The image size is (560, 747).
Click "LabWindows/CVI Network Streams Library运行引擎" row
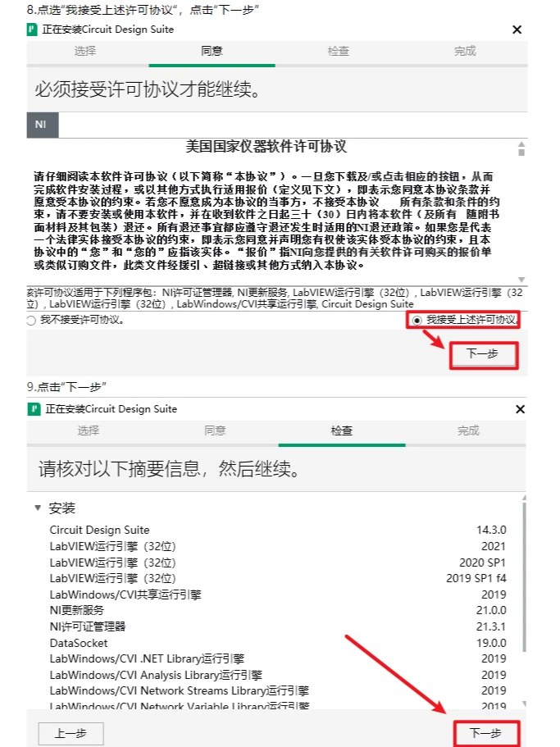point(278,690)
